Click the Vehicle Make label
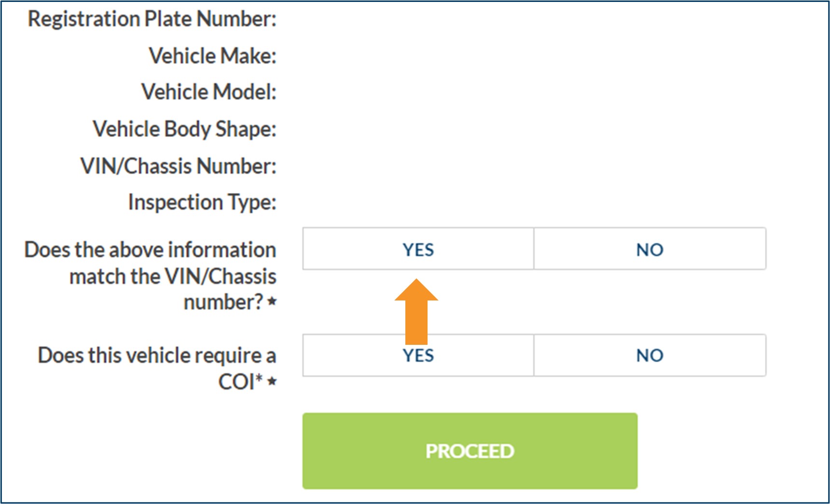 (212, 56)
